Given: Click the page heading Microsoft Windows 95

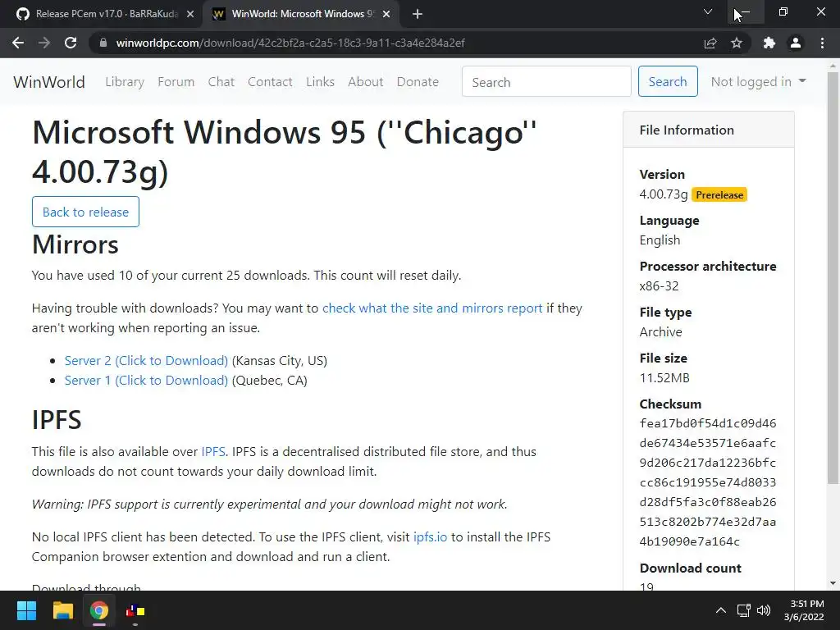Looking at the screenshot, I should tap(284, 152).
